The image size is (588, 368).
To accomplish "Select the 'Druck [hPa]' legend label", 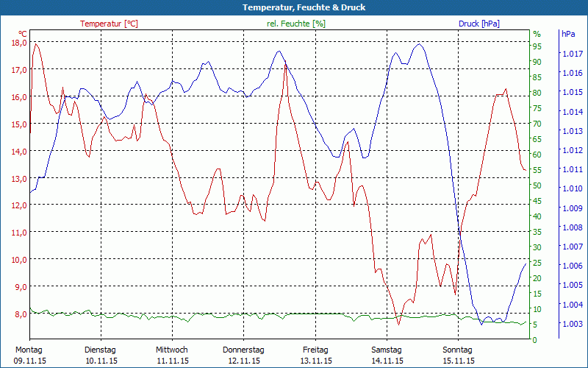I will point(479,24).
